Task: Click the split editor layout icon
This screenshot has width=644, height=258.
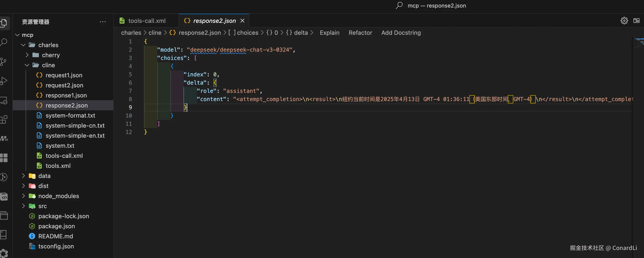Action: (636, 21)
